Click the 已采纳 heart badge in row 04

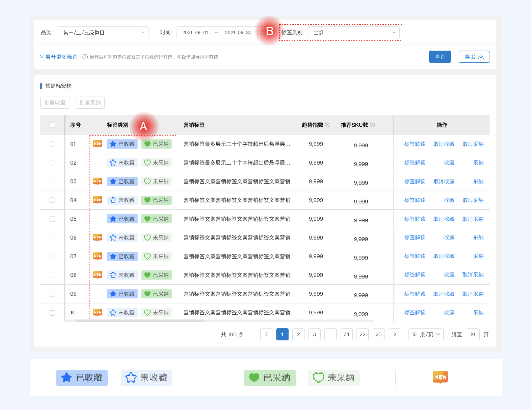coord(156,200)
